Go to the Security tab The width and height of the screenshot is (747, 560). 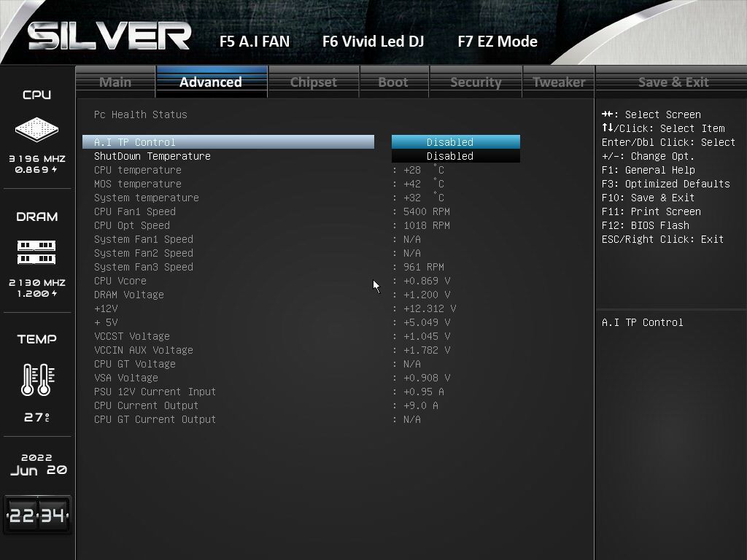point(476,82)
